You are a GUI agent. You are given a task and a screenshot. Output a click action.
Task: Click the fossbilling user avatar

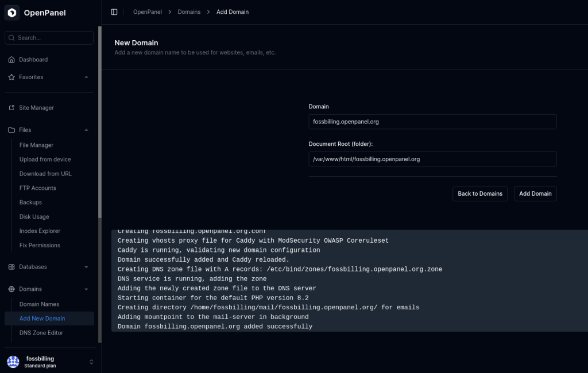[x=13, y=362]
